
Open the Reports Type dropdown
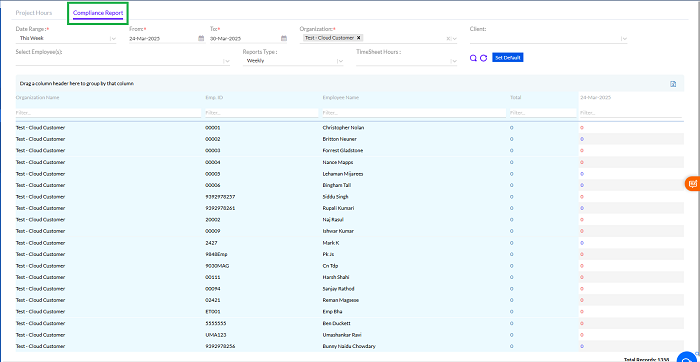(340, 61)
